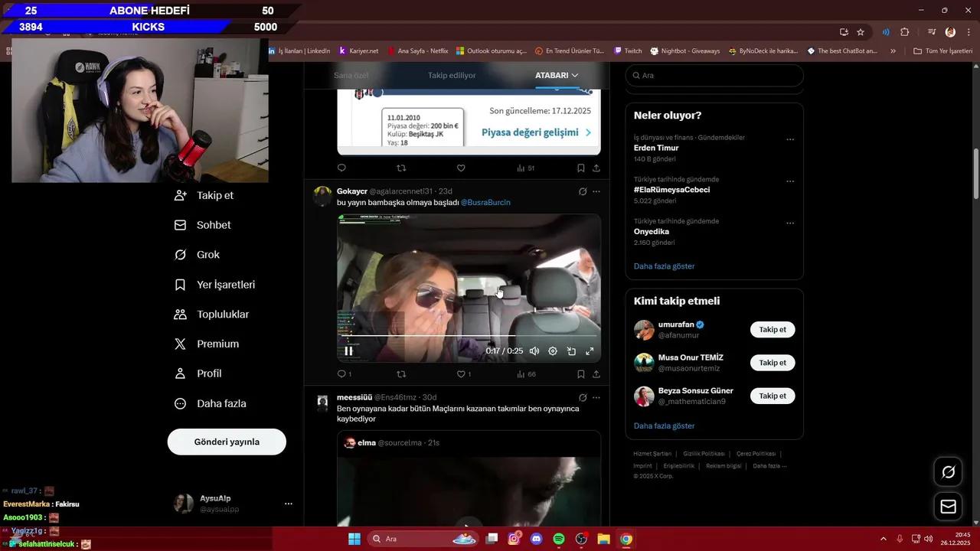Open @BusraBurcin mention link

pyautogui.click(x=485, y=202)
